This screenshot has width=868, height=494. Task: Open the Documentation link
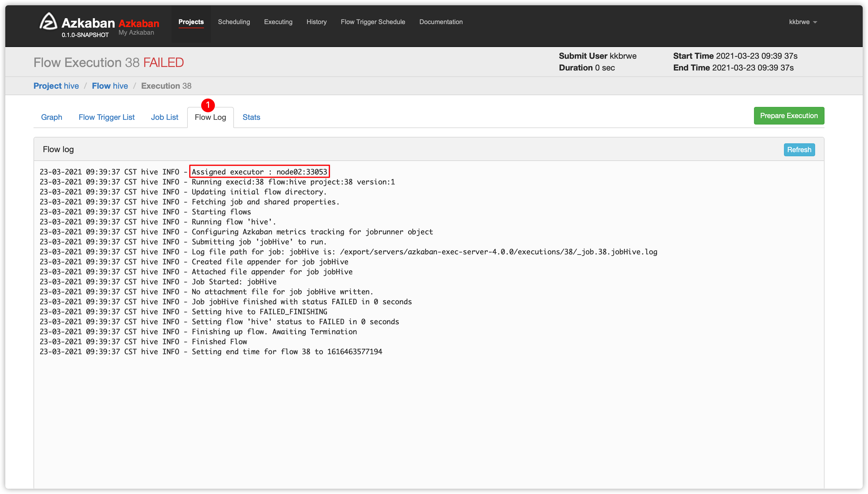(441, 22)
